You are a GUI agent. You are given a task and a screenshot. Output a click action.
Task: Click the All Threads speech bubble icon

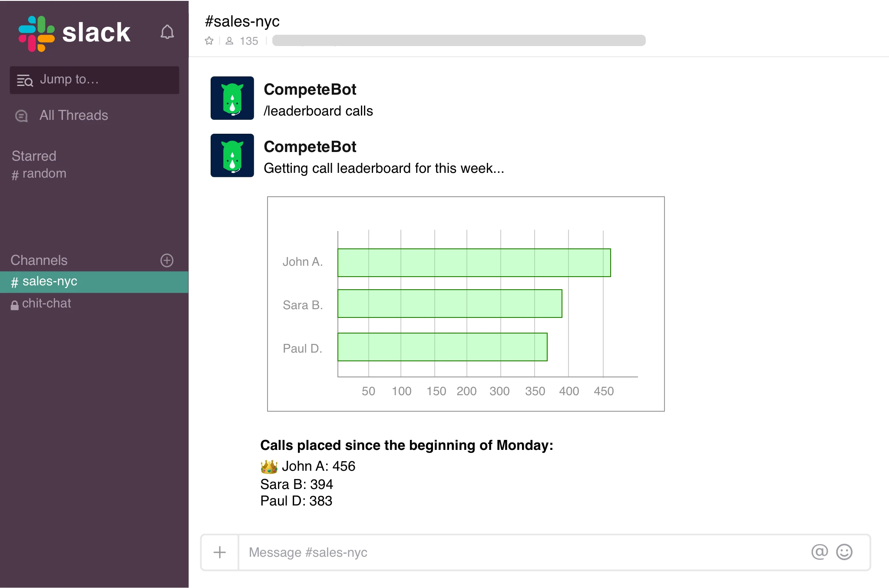(x=21, y=116)
